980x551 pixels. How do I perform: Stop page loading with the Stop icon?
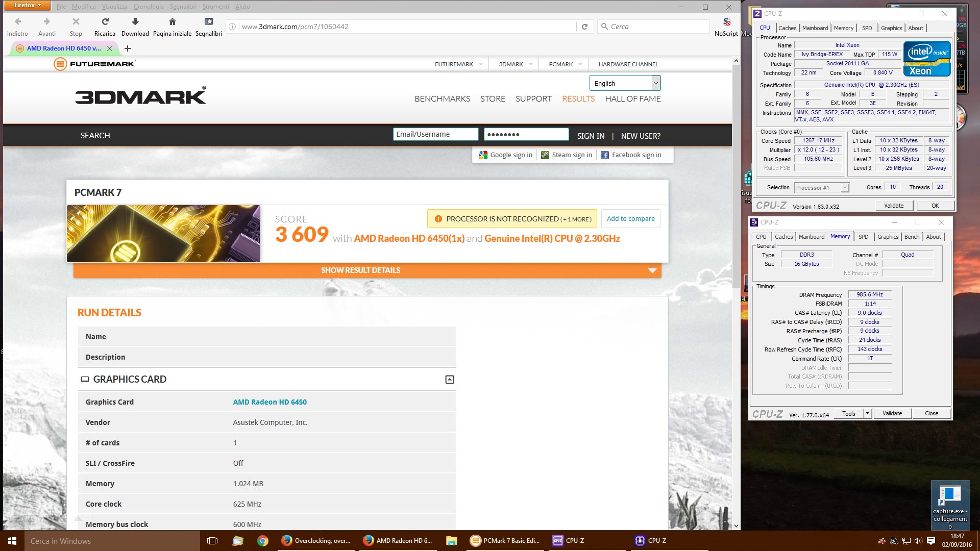click(x=76, y=21)
